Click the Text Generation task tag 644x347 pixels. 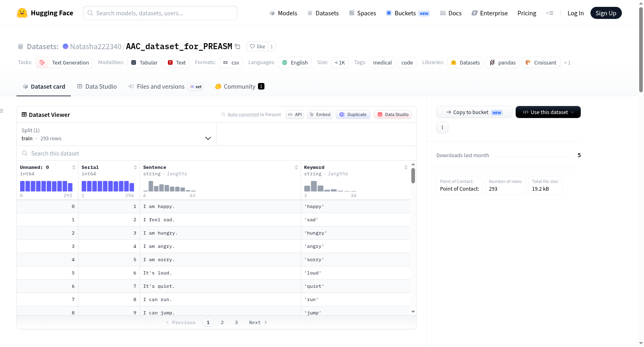pos(64,62)
